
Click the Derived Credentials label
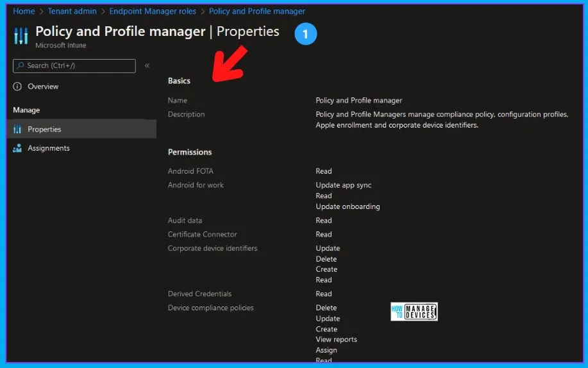tap(200, 294)
